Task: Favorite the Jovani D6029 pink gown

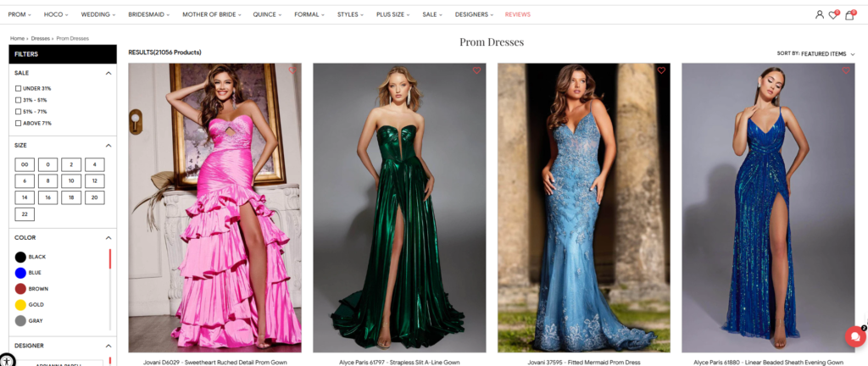Action: tap(292, 70)
